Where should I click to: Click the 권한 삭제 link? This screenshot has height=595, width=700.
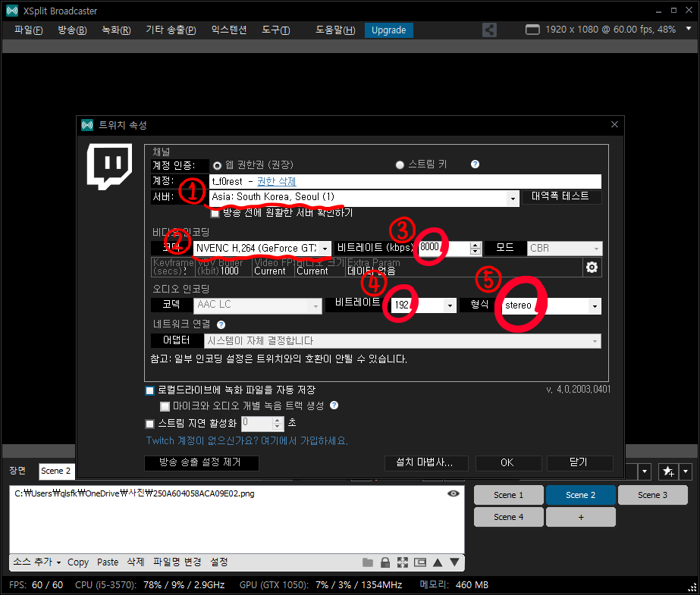(276, 182)
